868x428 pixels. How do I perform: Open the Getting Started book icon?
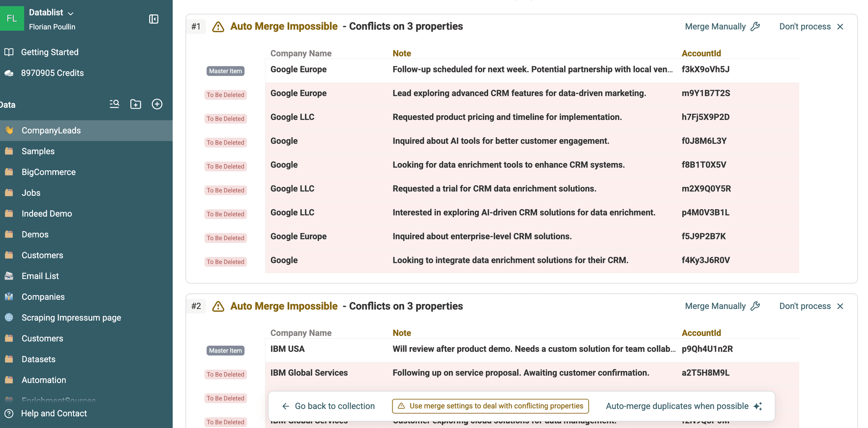pyautogui.click(x=9, y=52)
